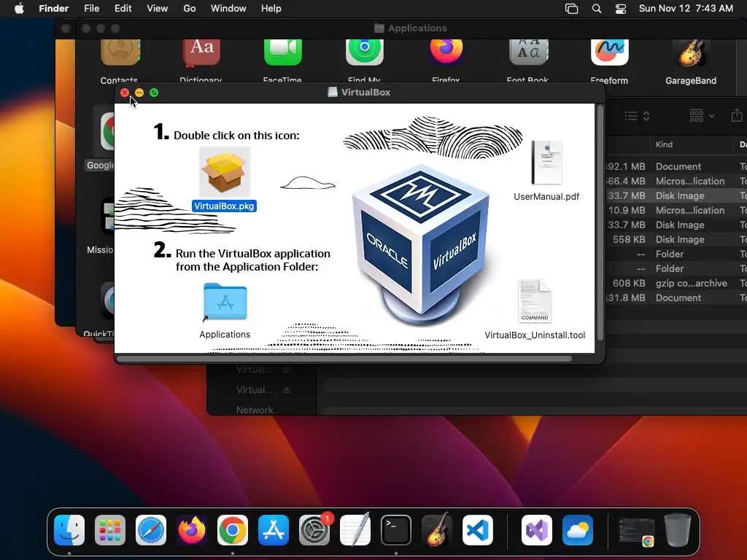The image size is (747, 560).
Task: Select the VirtualBox_Uninstall.tool file icon
Action: [x=535, y=301]
